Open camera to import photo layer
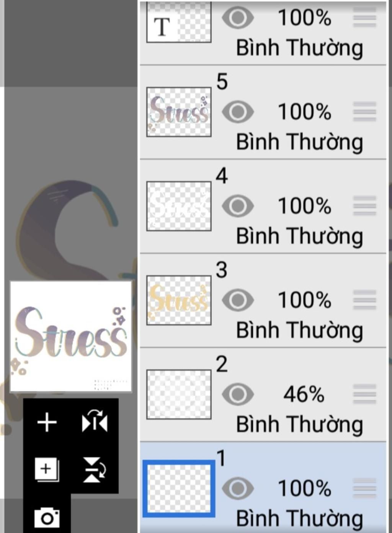 pos(47,518)
